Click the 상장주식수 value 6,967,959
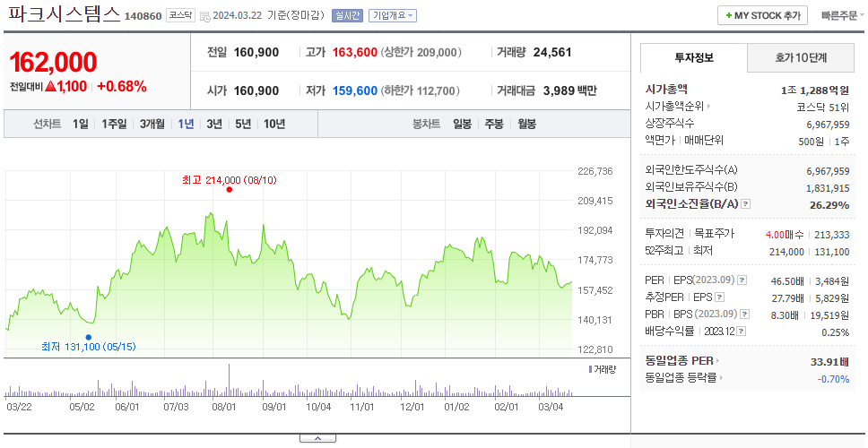 coord(829,125)
